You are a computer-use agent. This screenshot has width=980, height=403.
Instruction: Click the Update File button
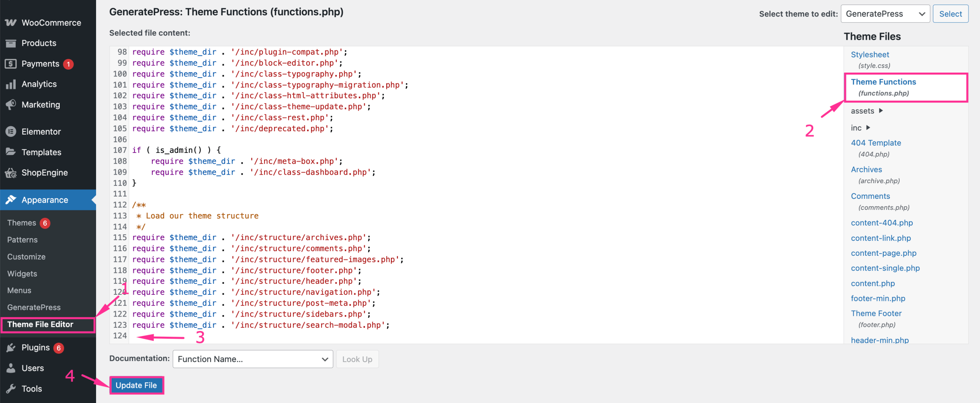(136, 385)
